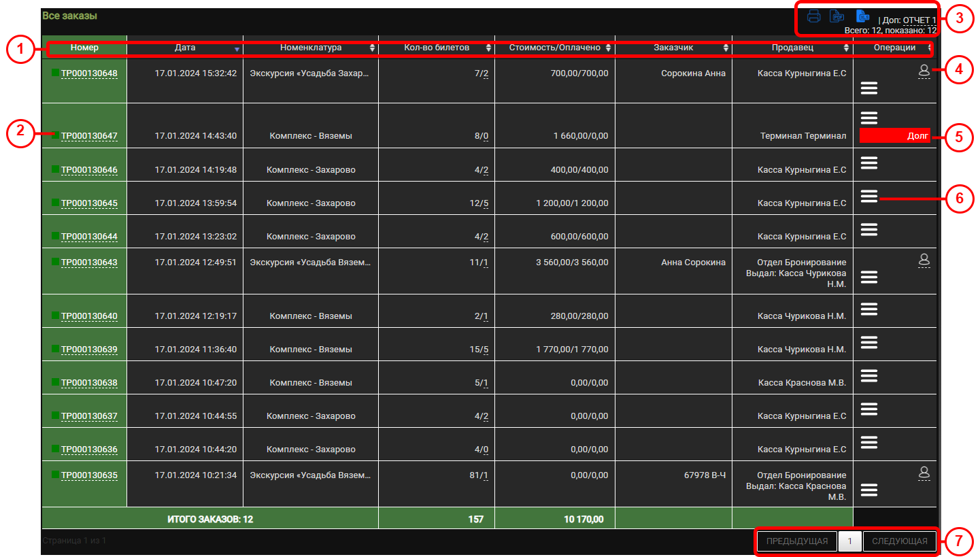The height and width of the screenshot is (557, 980).
Task: Click the red Долг debt label
Action: (895, 135)
